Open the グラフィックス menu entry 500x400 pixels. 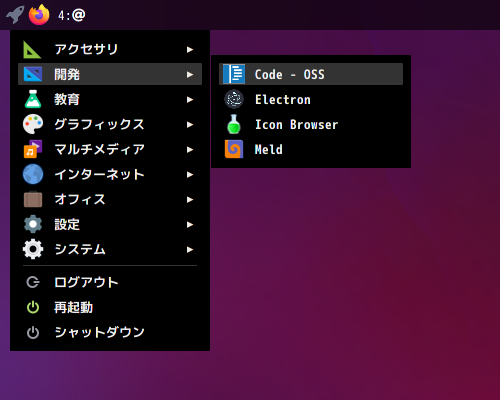pyautogui.click(x=110, y=124)
